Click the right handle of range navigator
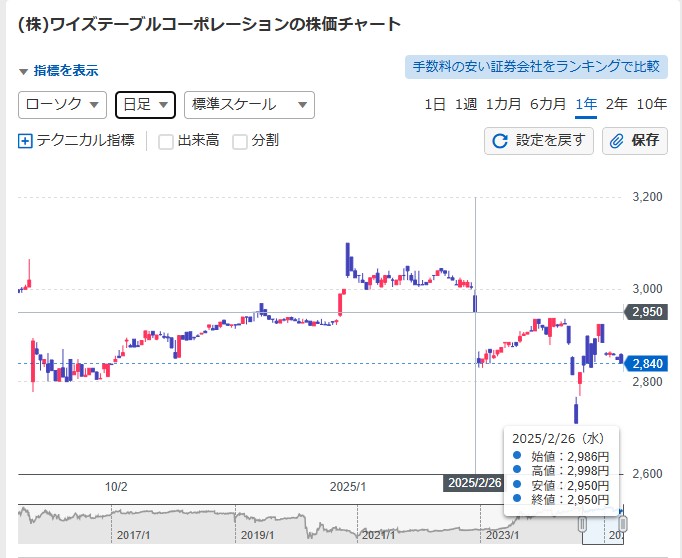This screenshot has width=682, height=558. coord(623,524)
